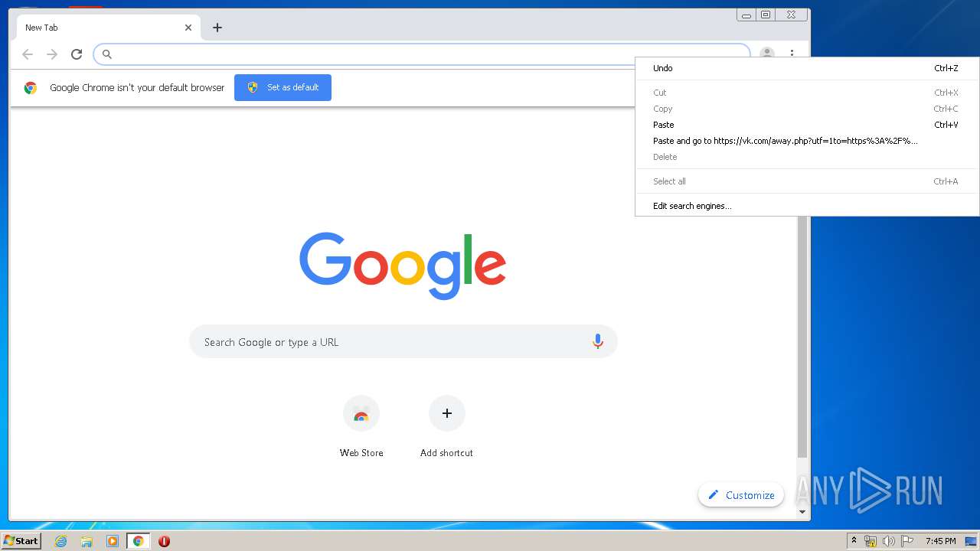Click the Search Google or type URL box
This screenshot has width=980, height=551.
click(x=403, y=342)
